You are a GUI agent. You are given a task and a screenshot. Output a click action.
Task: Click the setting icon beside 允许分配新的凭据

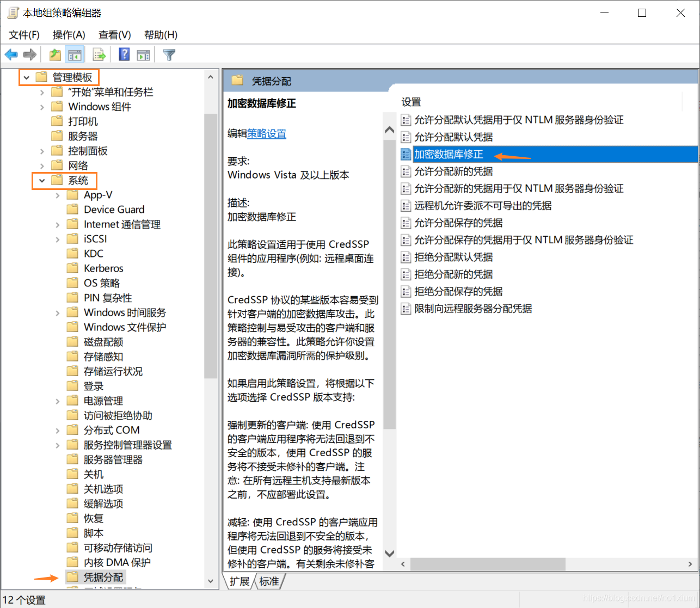pyautogui.click(x=406, y=171)
